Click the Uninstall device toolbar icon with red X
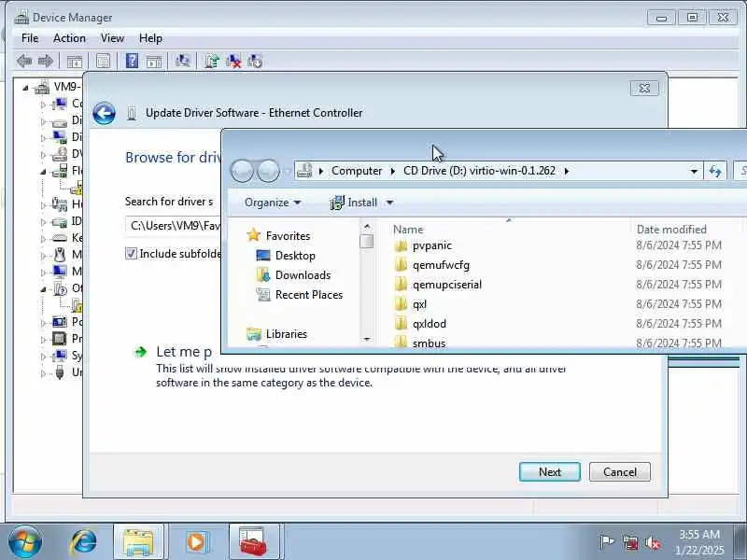747x560 pixels. click(x=233, y=61)
